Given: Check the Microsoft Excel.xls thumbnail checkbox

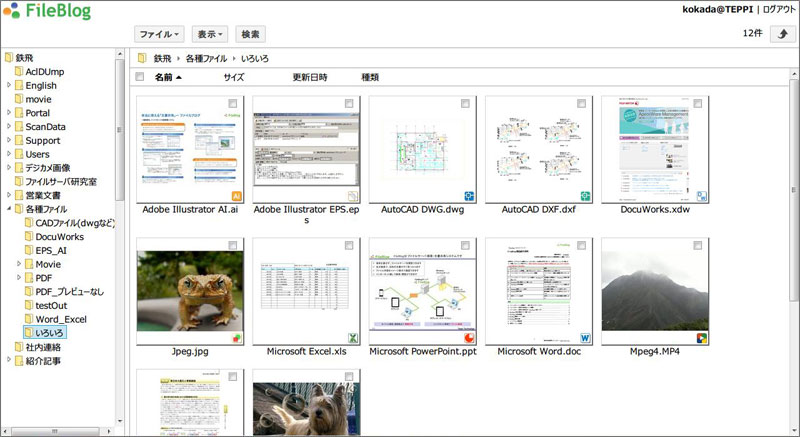Looking at the screenshot, I should [349, 246].
